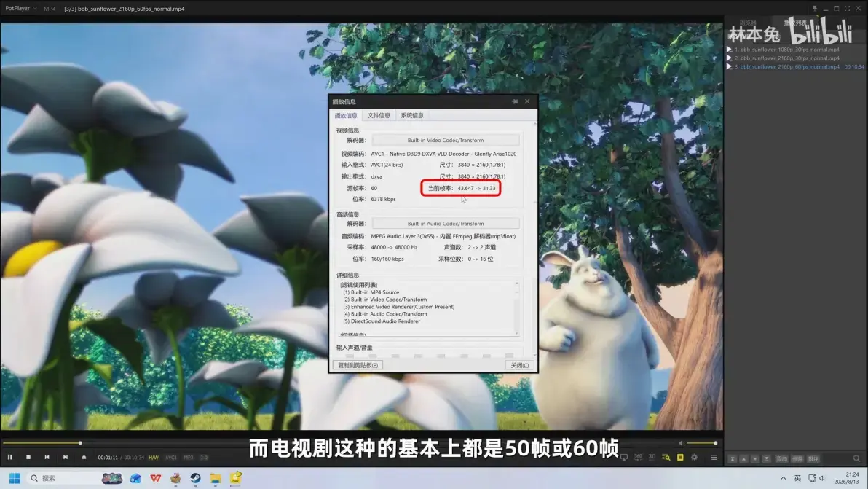Switch to the 系统信息 tab
Viewport: 868px width, 489px height.
point(412,115)
